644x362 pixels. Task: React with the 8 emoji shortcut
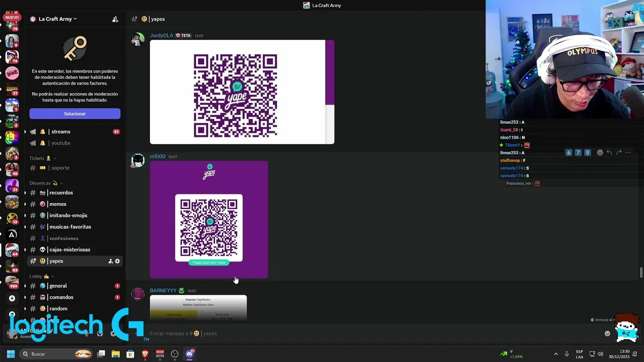587,152
